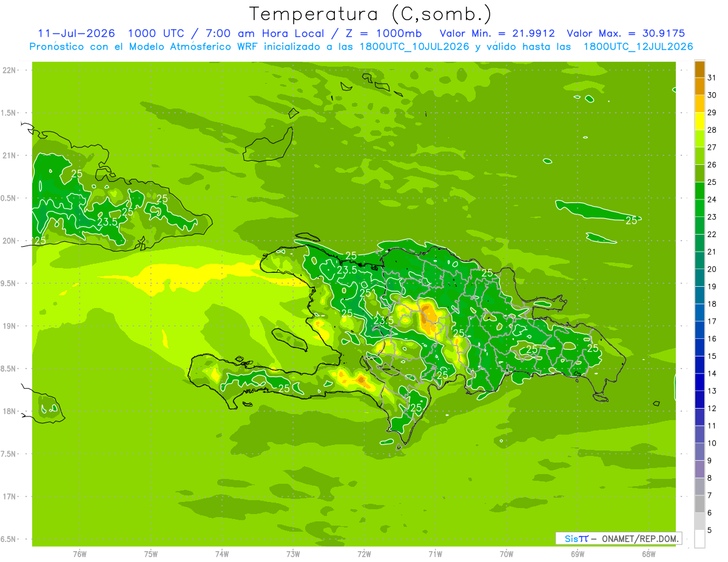Screen dimensions: 728x562
Task: Click the "69W" longitude axis label
Action: pyautogui.click(x=578, y=554)
